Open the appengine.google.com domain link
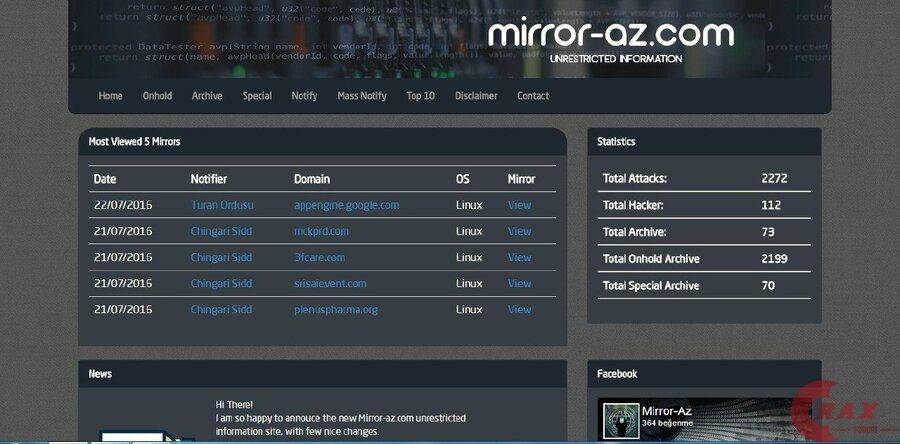The height and width of the screenshot is (444, 900). 347,205
